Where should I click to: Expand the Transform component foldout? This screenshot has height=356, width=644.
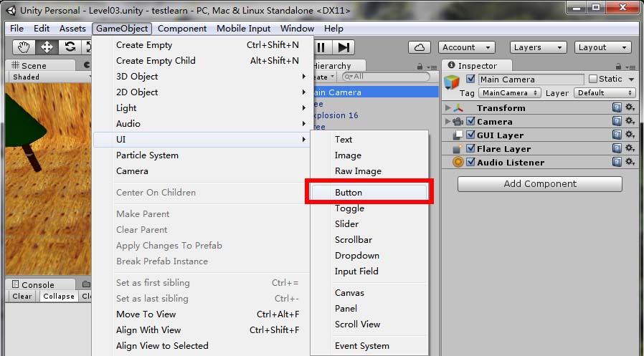coord(448,108)
